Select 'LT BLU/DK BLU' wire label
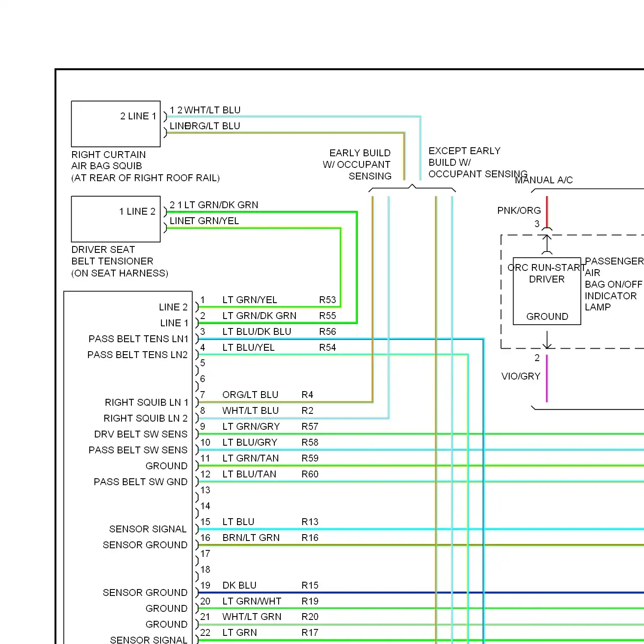 [257, 331]
